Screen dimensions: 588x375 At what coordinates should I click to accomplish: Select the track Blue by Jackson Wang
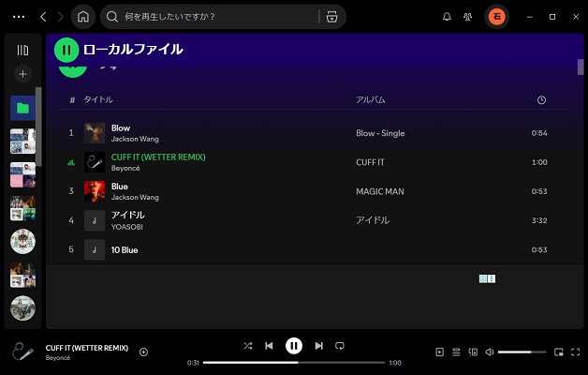tap(315, 191)
